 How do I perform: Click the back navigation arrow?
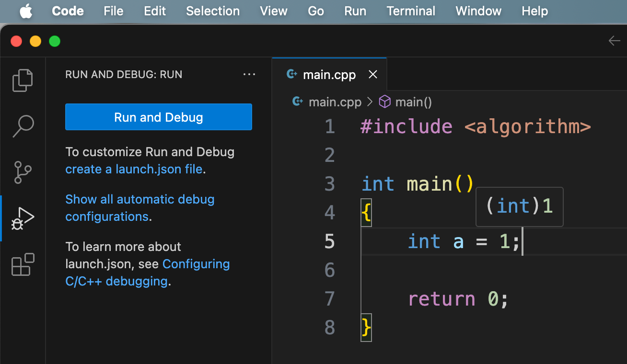coord(614,41)
